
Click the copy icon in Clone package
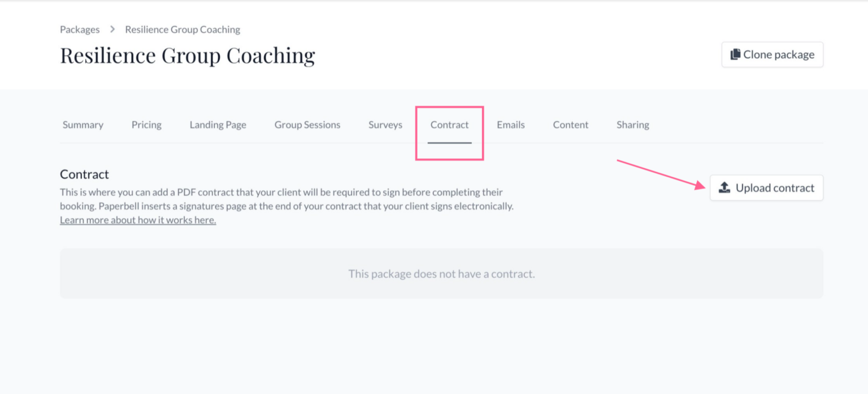coord(735,55)
